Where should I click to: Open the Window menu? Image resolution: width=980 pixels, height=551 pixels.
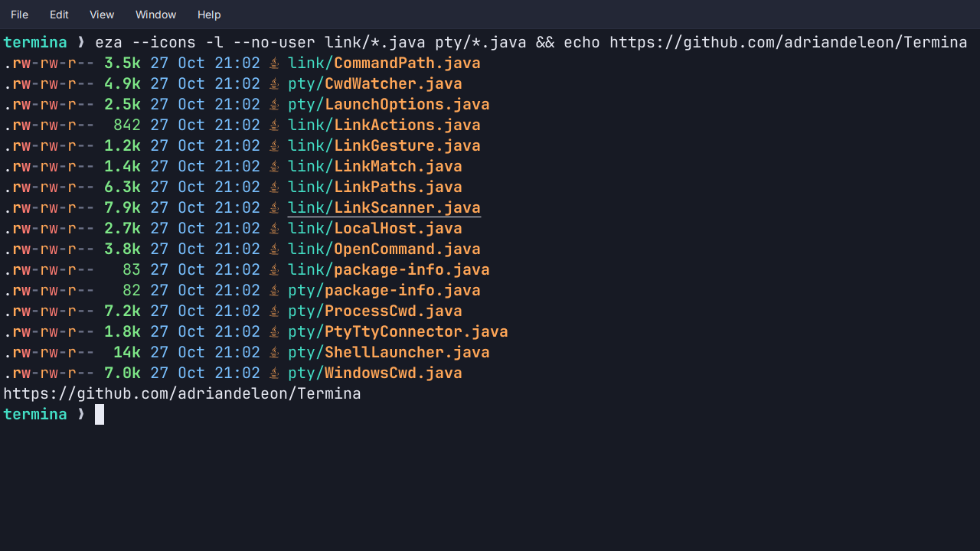click(155, 15)
